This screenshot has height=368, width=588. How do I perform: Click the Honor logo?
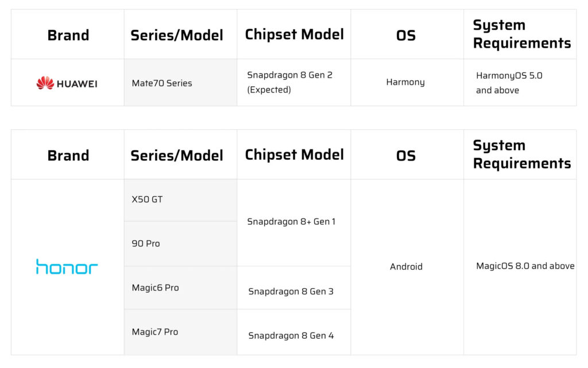pos(67,267)
